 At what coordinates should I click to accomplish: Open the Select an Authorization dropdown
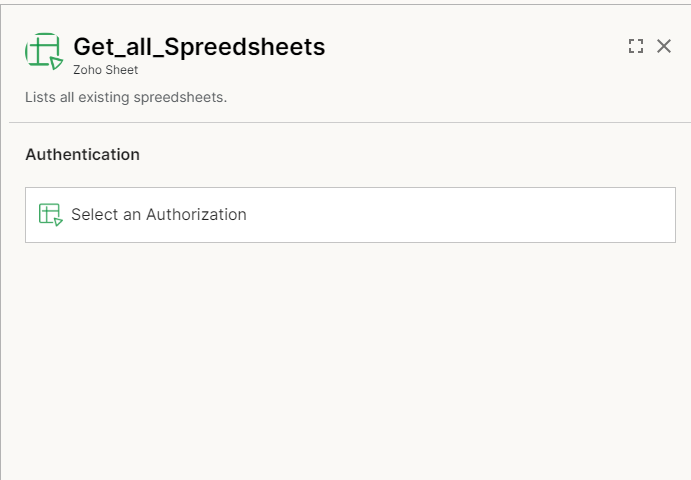point(350,215)
